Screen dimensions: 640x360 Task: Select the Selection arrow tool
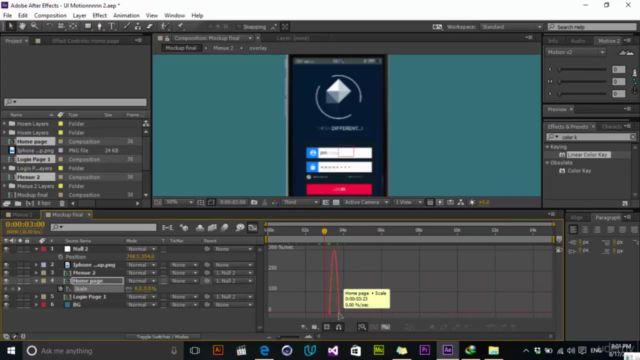[x=11, y=27]
